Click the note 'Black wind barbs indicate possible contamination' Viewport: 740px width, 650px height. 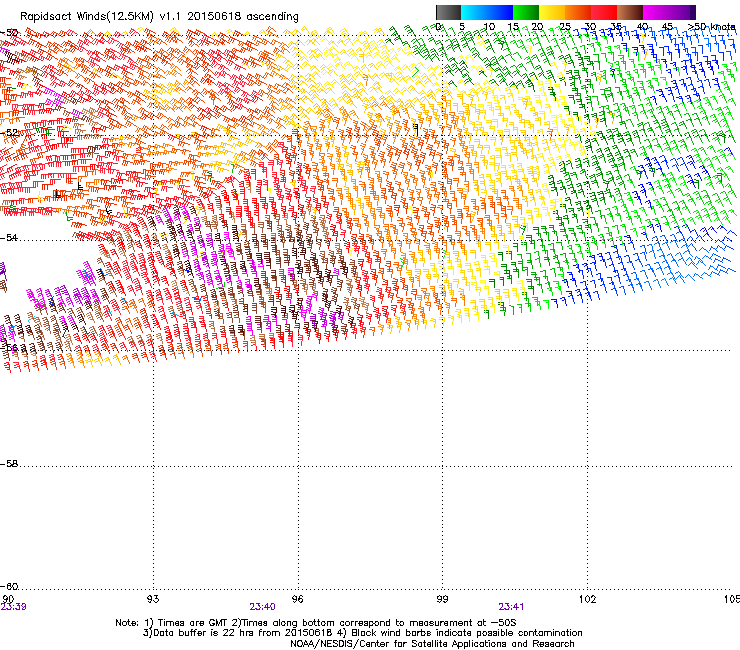click(467, 633)
